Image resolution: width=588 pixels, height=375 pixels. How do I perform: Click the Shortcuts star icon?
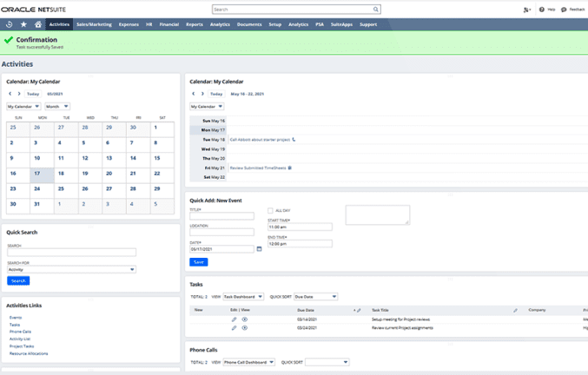(23, 24)
